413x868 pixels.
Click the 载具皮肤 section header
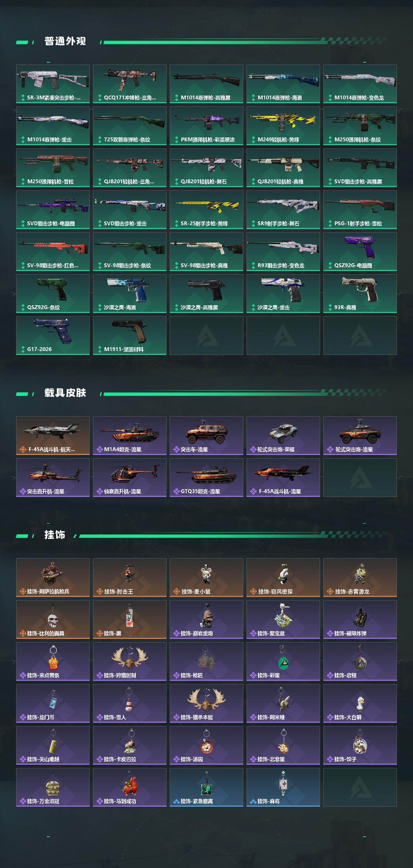[x=65, y=393]
